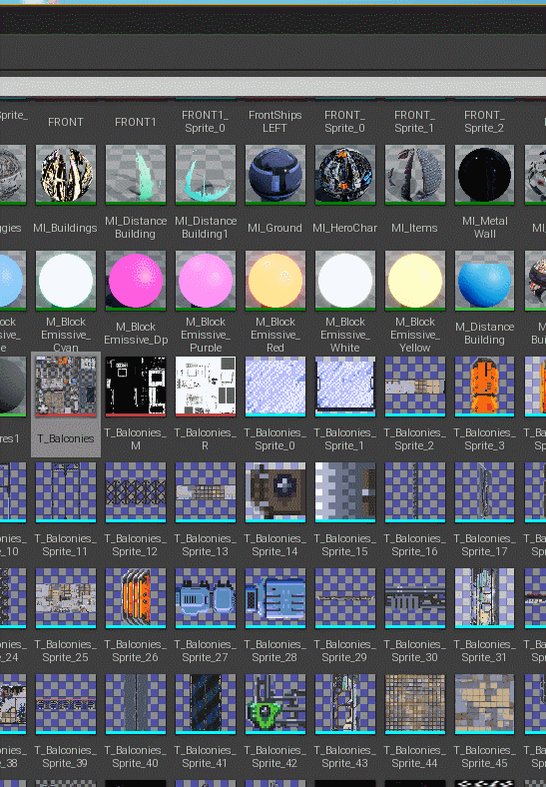The image size is (546, 787).
Task: Click the highlighted T_Balconies texture thumbnail
Action: coord(66,386)
